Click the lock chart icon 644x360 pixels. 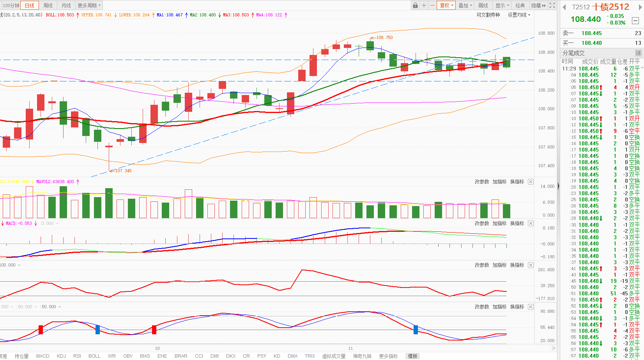click(415, 5)
